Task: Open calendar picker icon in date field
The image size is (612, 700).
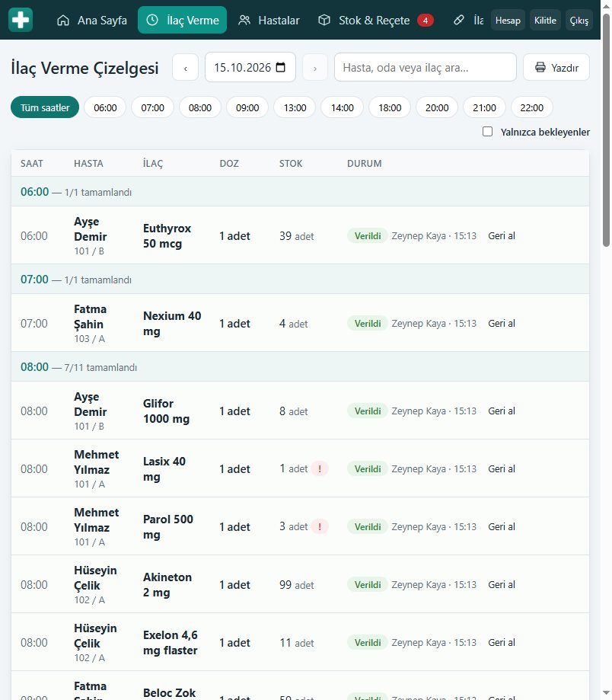Action: coord(281,68)
